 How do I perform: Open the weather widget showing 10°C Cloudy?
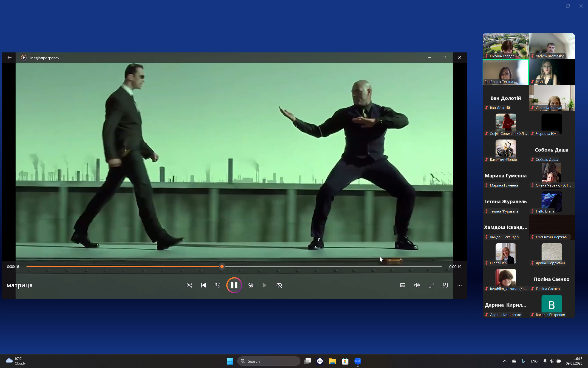click(x=16, y=361)
